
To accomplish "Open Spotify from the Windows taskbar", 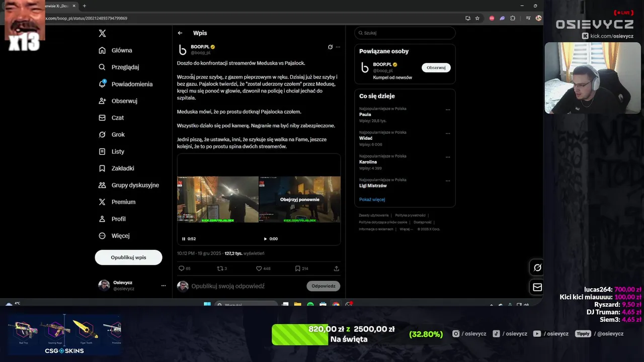I will point(310,305).
